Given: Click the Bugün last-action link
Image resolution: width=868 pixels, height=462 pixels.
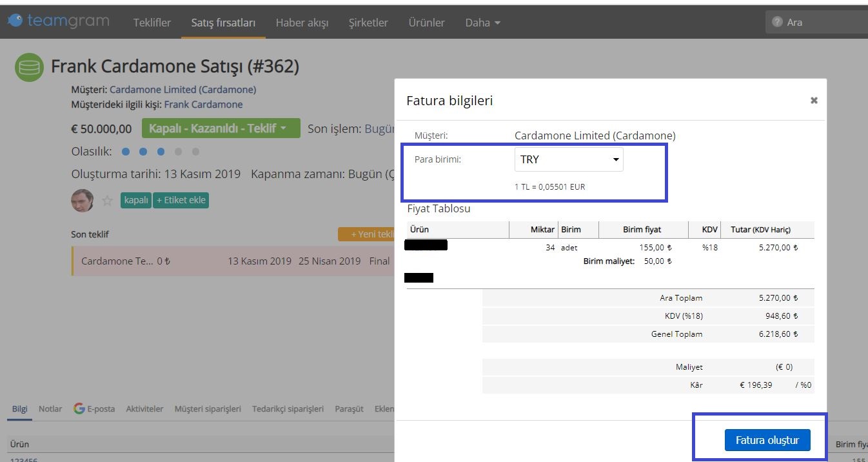Looking at the screenshot, I should [380, 128].
